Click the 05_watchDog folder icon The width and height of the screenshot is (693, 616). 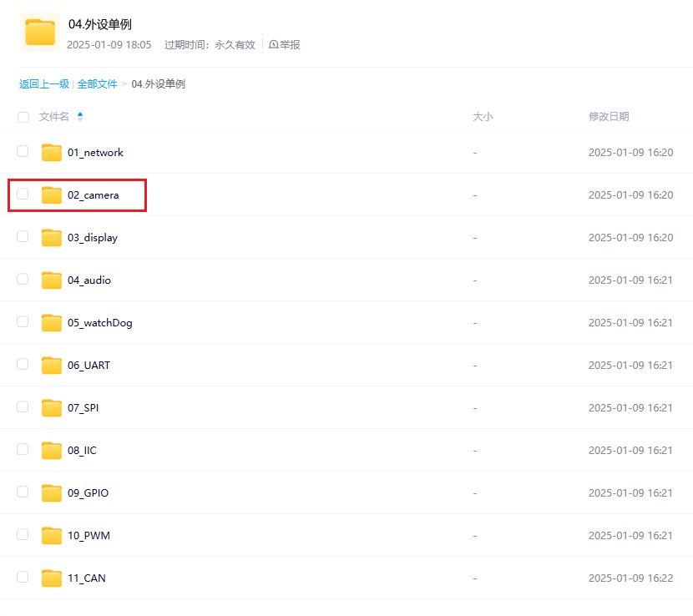51,322
